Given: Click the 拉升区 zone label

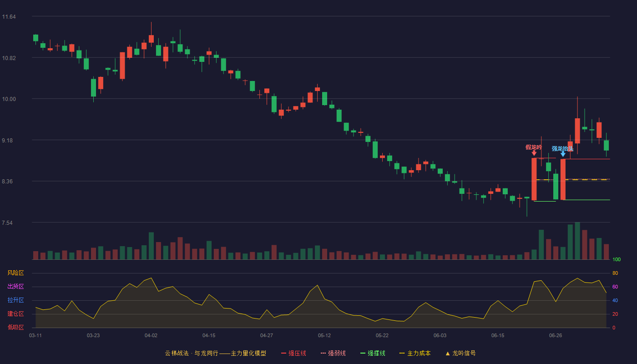Looking at the screenshot, I should [x=15, y=300].
